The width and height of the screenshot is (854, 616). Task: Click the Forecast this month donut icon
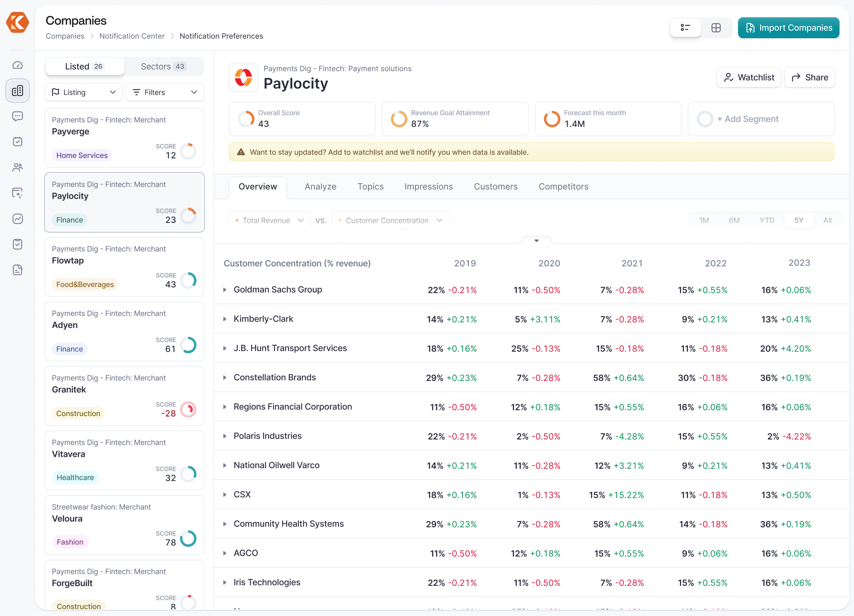[x=552, y=119]
